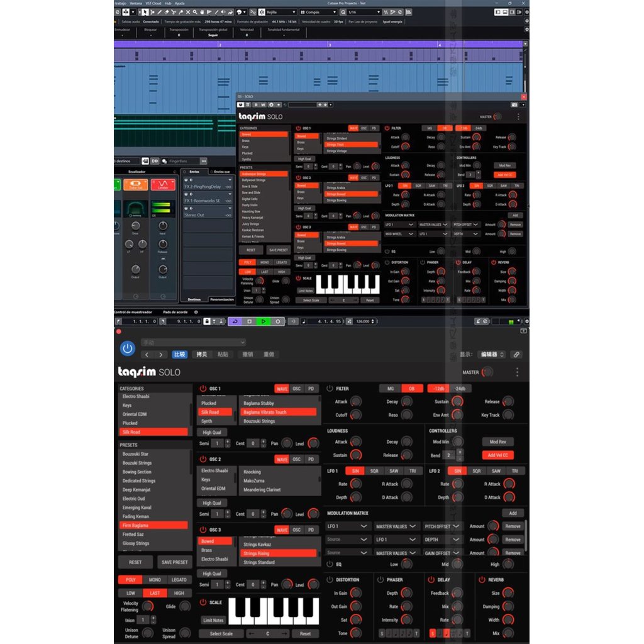Select HIGH note priority in lower plugin
The height and width of the screenshot is (644, 644).
[x=179, y=593]
